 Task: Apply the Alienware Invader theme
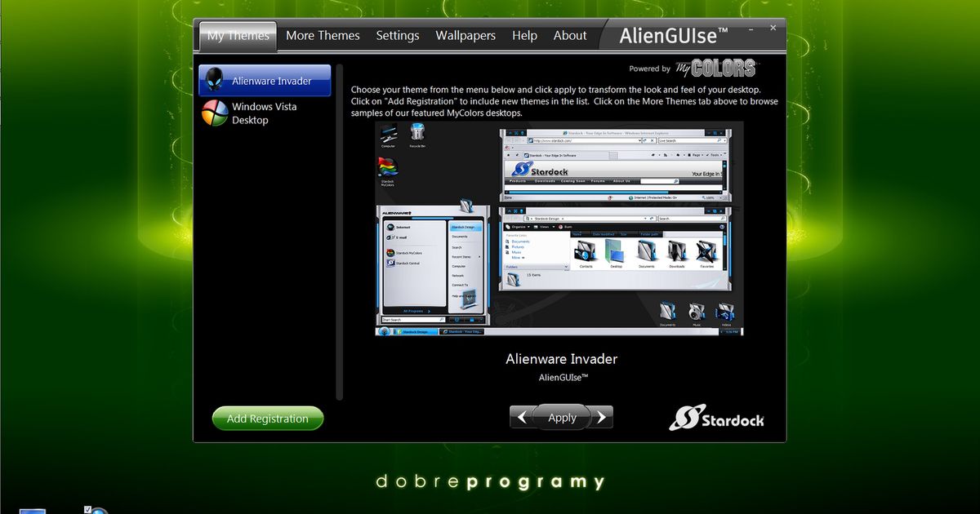click(561, 417)
